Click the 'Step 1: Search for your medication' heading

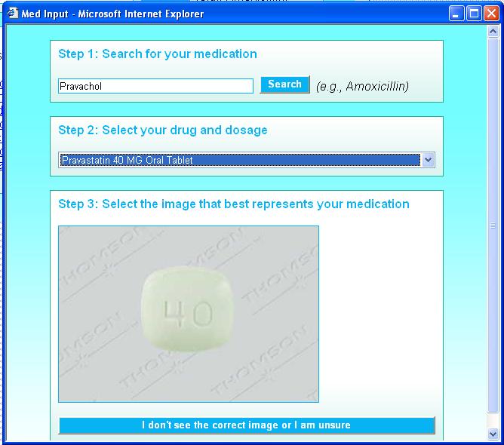(x=158, y=54)
